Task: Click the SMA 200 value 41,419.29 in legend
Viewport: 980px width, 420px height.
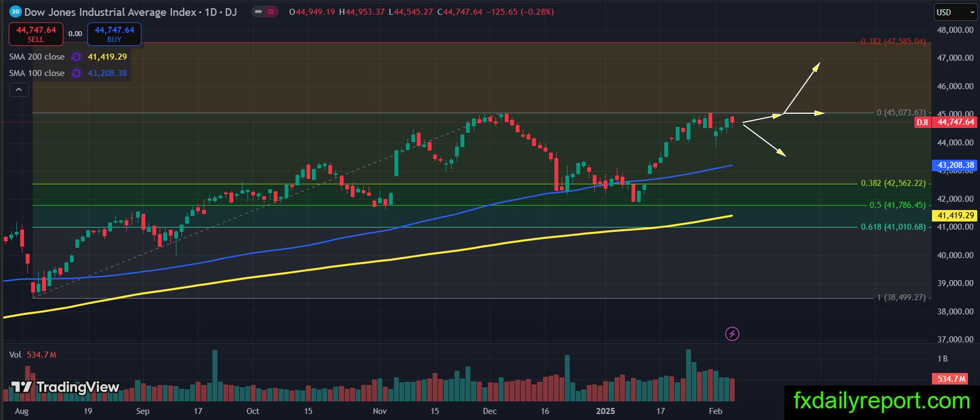Action: tap(107, 57)
